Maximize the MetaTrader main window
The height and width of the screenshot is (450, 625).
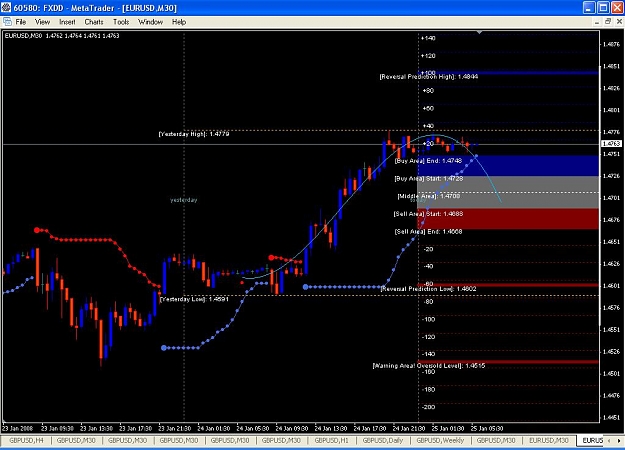point(603,8)
